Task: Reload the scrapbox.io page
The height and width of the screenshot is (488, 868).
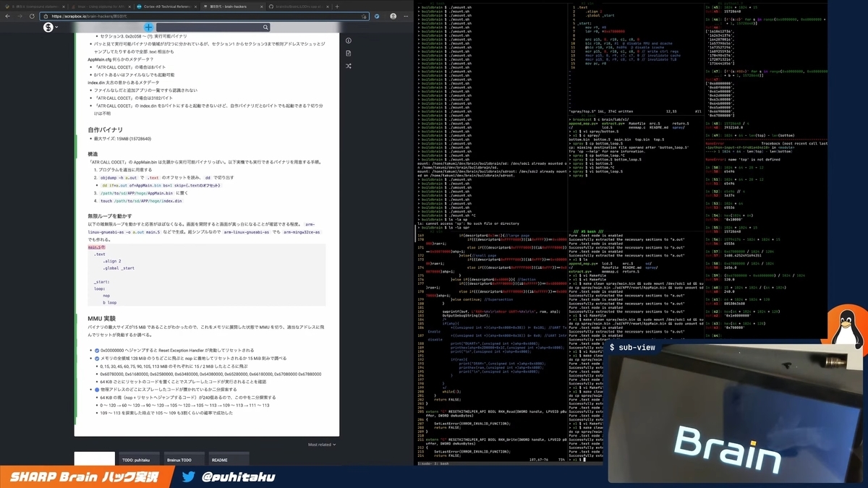Action: click(x=32, y=16)
